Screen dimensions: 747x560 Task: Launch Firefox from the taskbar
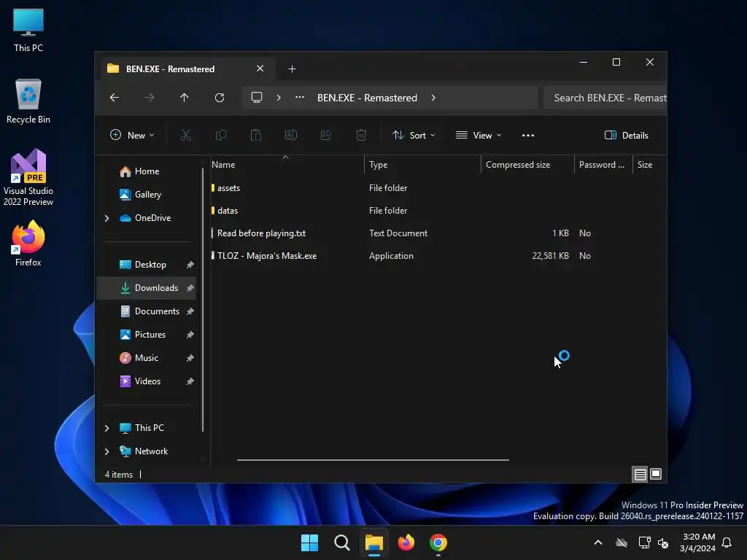pyautogui.click(x=406, y=542)
